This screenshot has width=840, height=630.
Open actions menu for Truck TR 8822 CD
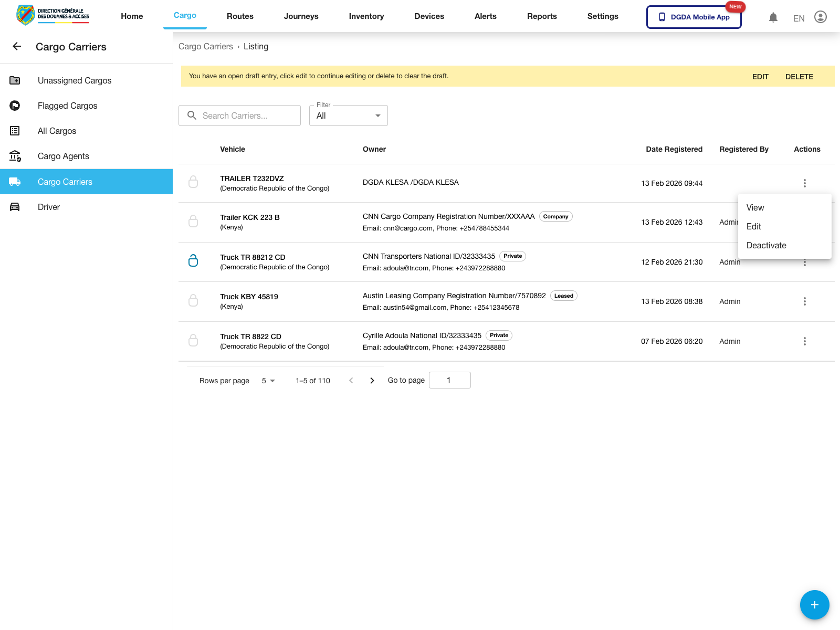(x=804, y=341)
